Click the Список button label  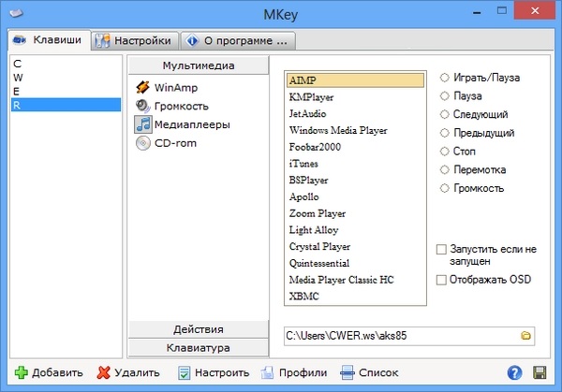coord(378,372)
